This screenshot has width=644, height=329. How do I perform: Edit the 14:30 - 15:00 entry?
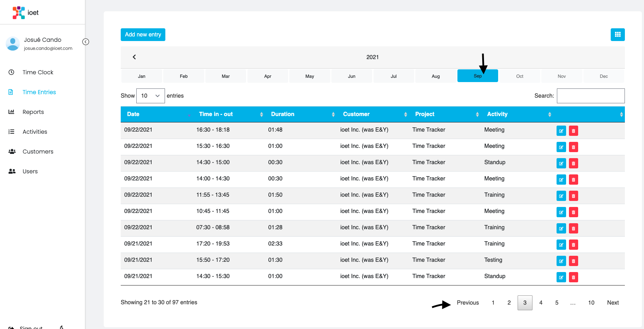click(x=561, y=163)
